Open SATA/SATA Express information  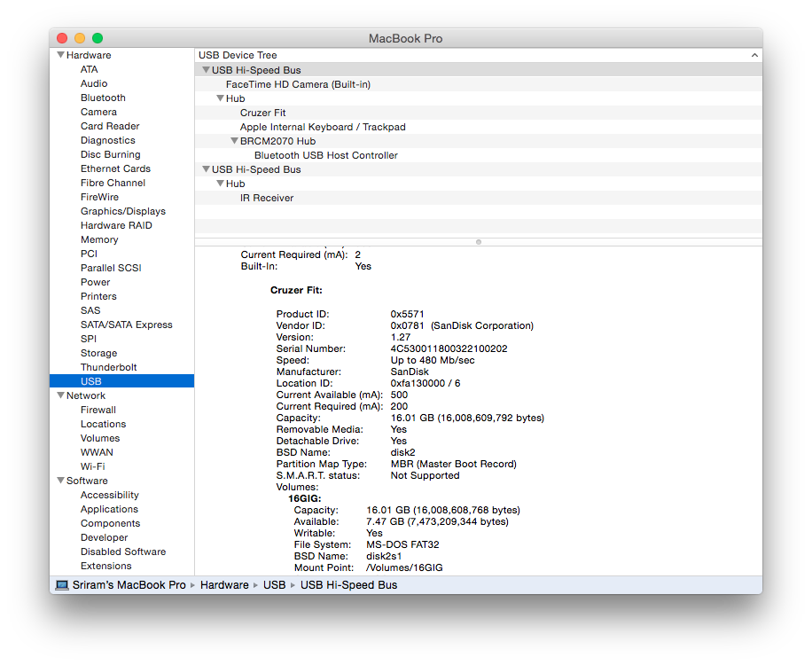[x=127, y=325]
